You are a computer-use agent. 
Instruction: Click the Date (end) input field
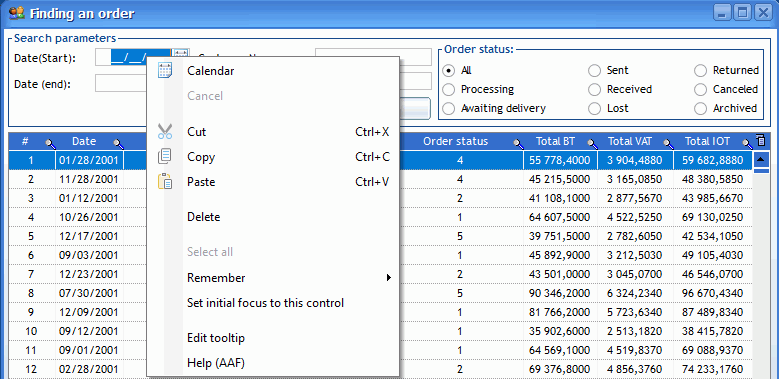[121, 83]
